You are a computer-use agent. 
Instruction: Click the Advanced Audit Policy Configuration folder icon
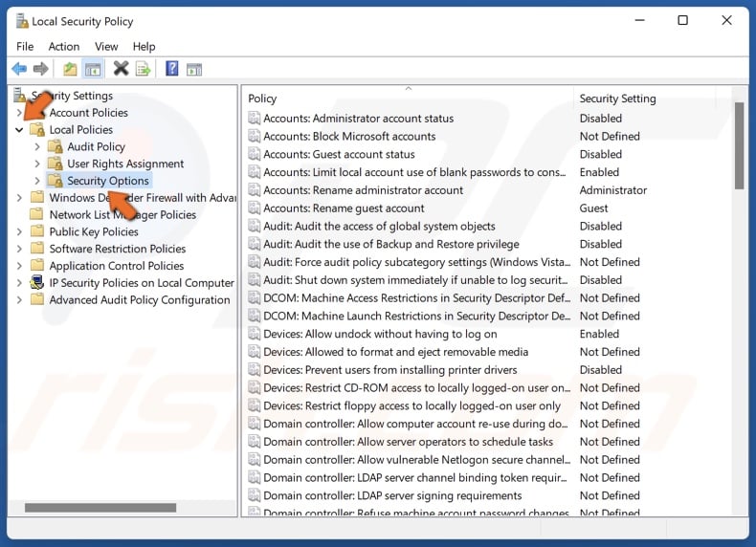click(37, 299)
